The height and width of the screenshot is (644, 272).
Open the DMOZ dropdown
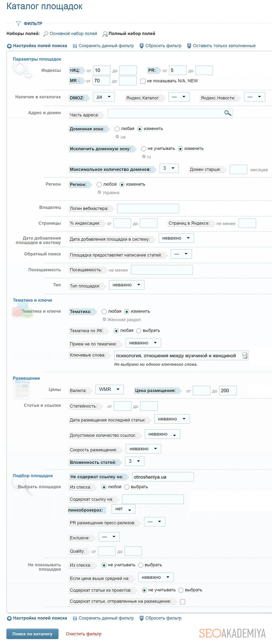(104, 97)
